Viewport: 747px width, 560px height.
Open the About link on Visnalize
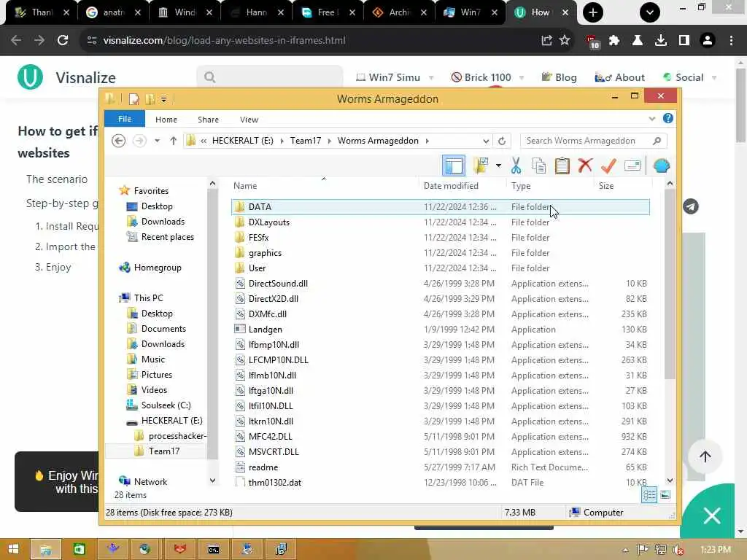point(619,77)
